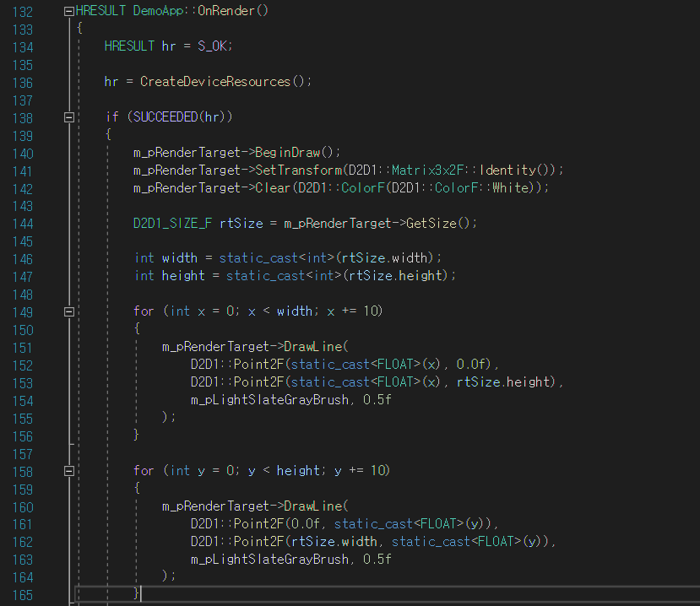700x606 pixels.
Task: Collapse the for x loop at line 149
Action: (x=69, y=312)
